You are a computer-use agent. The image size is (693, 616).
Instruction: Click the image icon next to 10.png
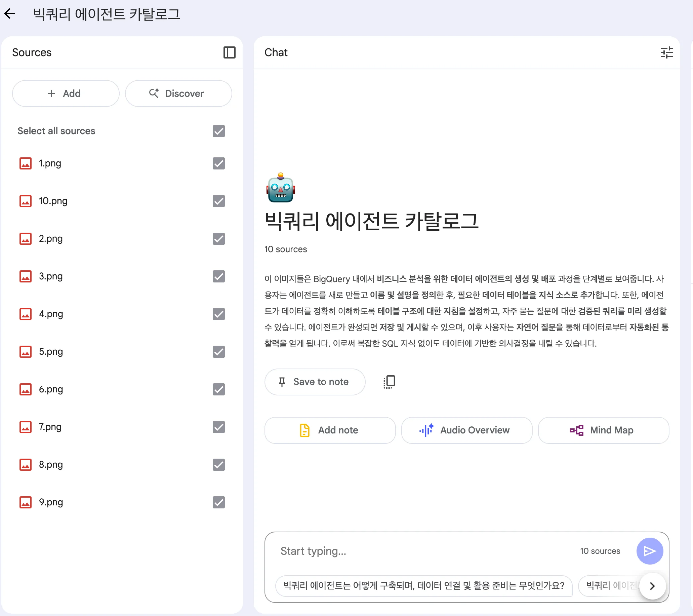(26, 201)
